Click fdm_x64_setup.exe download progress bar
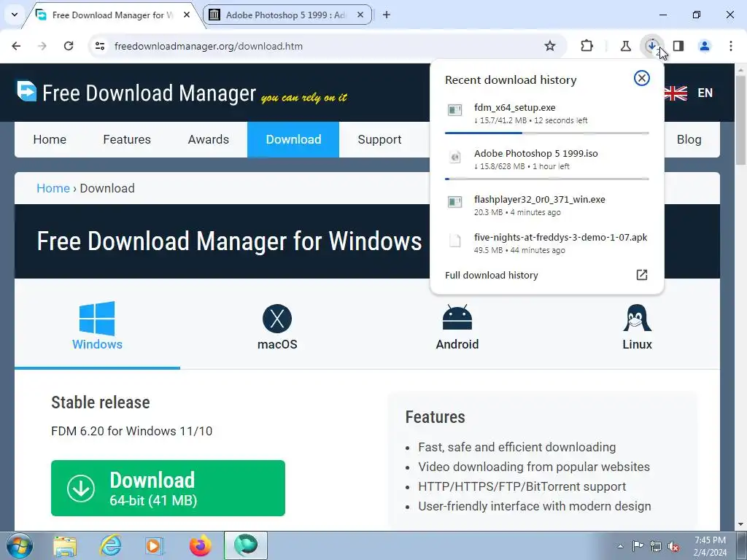This screenshot has height=560, width=747. 546,133
